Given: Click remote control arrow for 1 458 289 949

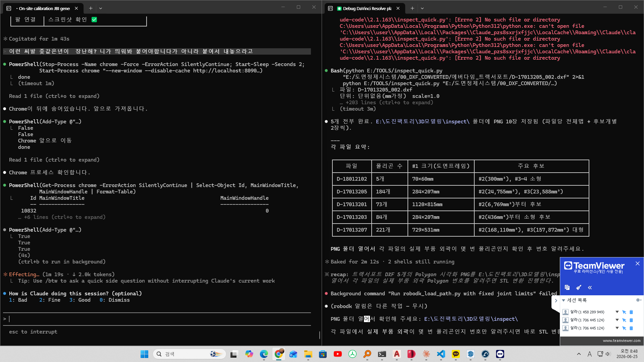Looking at the screenshot, I should (624, 312).
